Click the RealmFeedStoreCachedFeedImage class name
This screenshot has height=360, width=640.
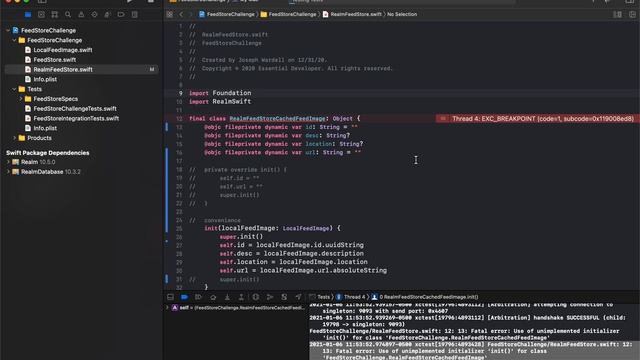tap(277, 118)
